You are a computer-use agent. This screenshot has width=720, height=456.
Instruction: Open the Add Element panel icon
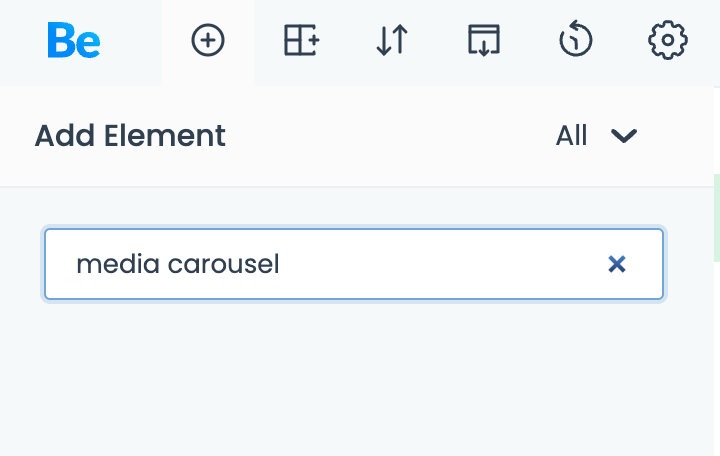[x=208, y=41]
